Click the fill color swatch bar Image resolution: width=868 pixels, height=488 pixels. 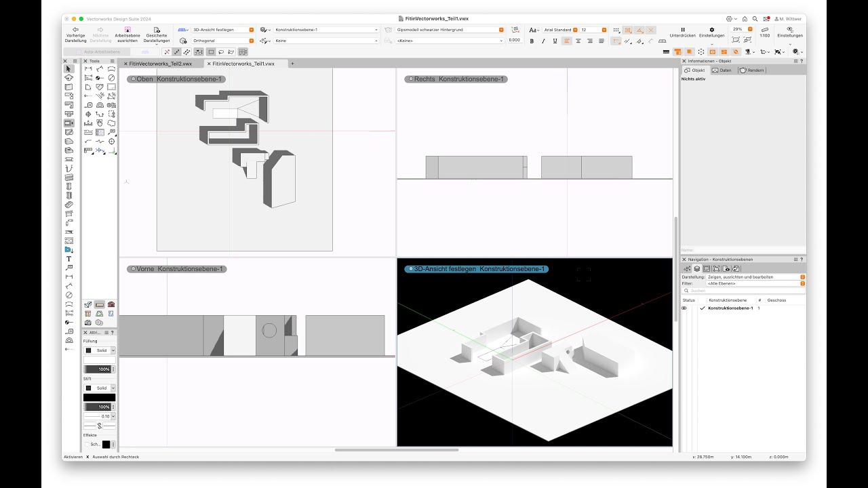click(99, 360)
